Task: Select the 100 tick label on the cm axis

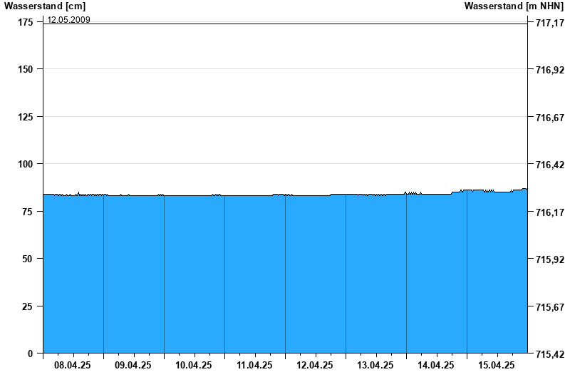Action: point(26,164)
